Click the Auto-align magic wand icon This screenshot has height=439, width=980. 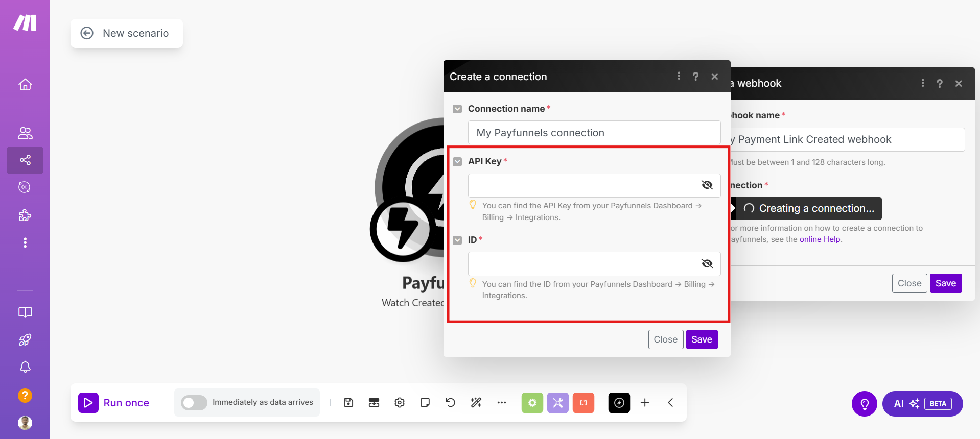[476, 403]
